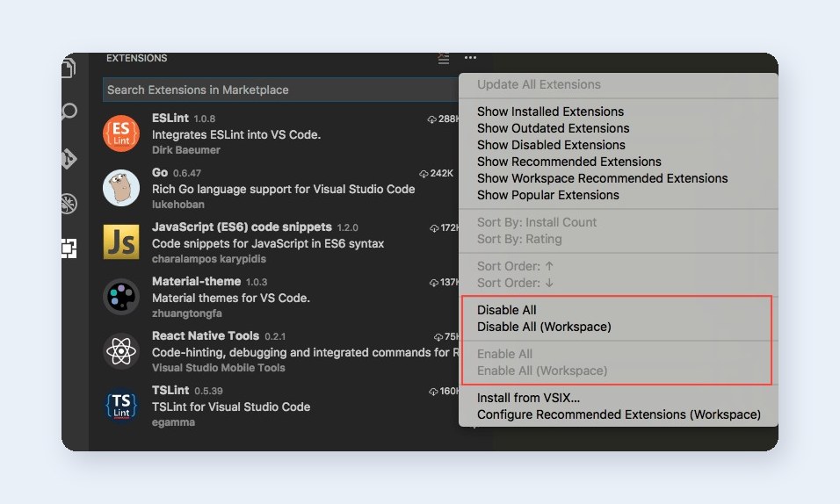Click publisher name zhuangtongfa
The height and width of the screenshot is (504, 840).
186,313
